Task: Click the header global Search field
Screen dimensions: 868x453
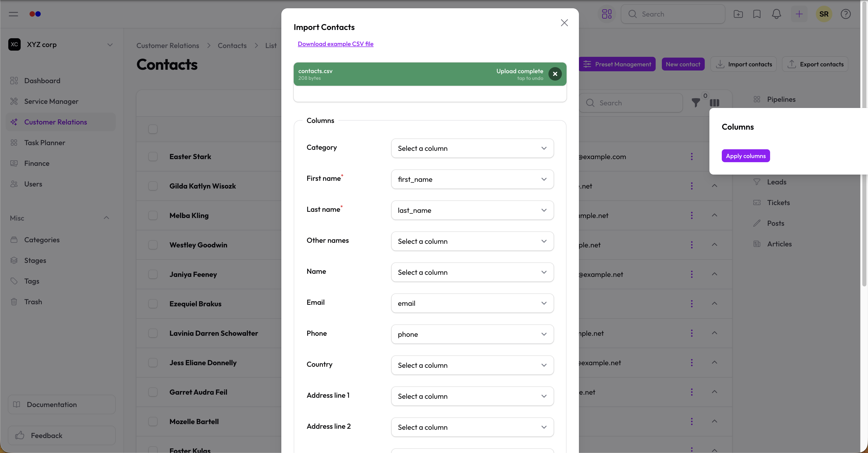Action: (672, 14)
